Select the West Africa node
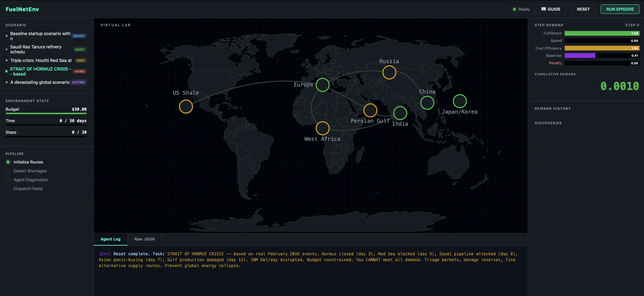Screen dimensions: 644x296 [323, 128]
